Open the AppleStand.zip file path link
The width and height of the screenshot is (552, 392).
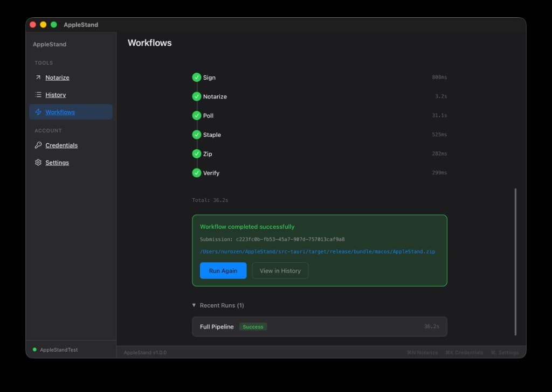pyautogui.click(x=318, y=251)
